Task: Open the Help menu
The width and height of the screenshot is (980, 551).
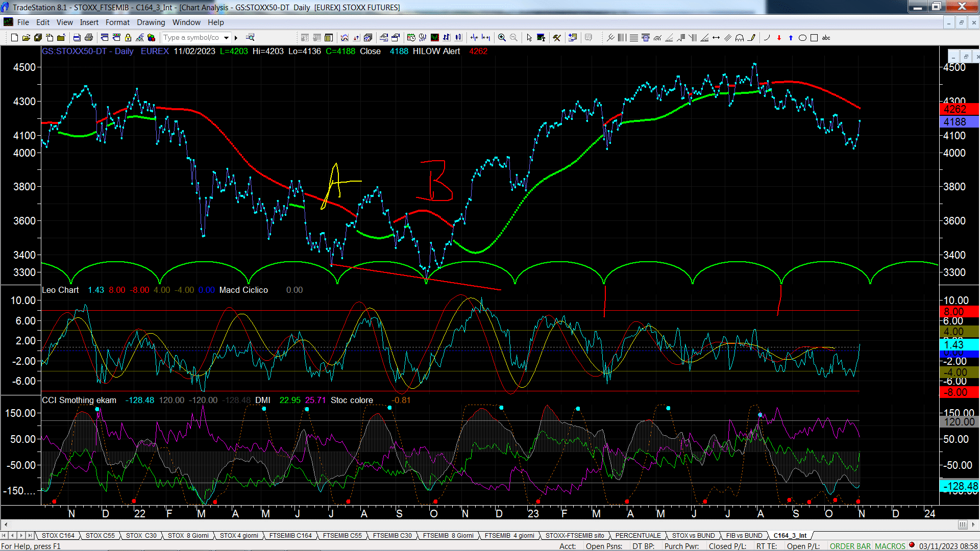Action: (x=215, y=22)
